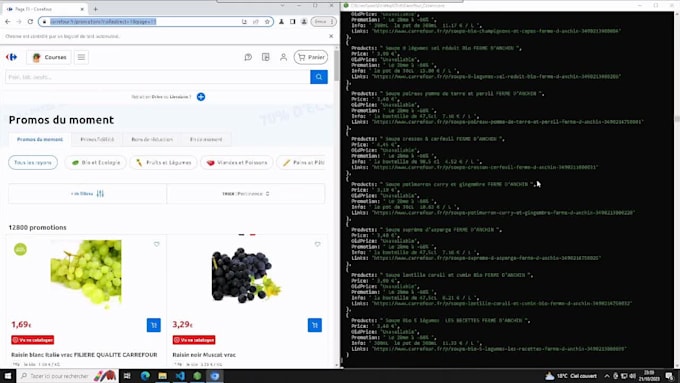This screenshot has width=680, height=383.
Task: Switch to the fourth promos tab
Action: [206, 139]
